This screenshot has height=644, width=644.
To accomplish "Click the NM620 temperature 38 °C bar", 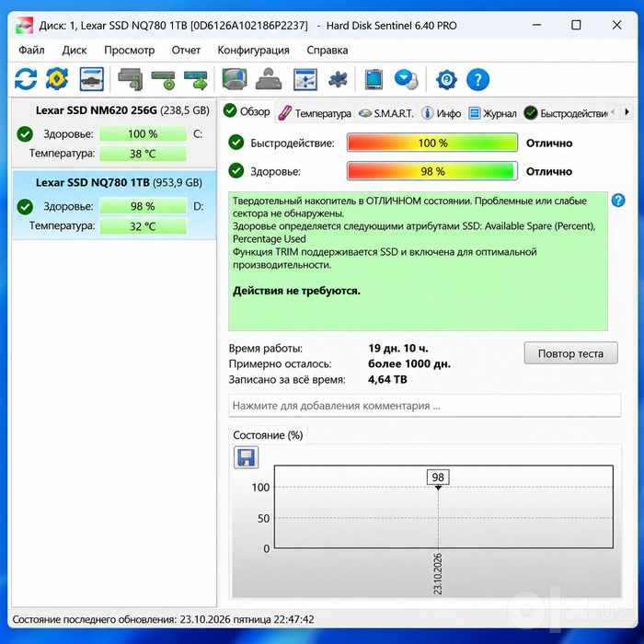I will pyautogui.click(x=143, y=154).
